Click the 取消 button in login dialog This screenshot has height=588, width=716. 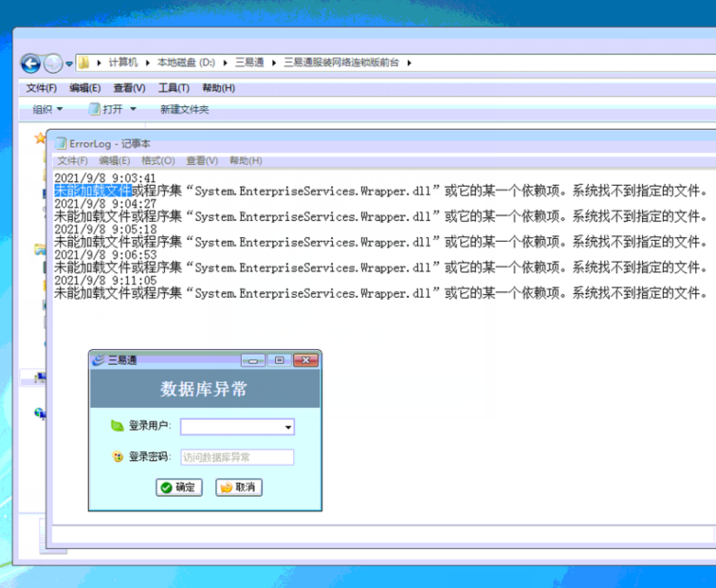tap(239, 487)
